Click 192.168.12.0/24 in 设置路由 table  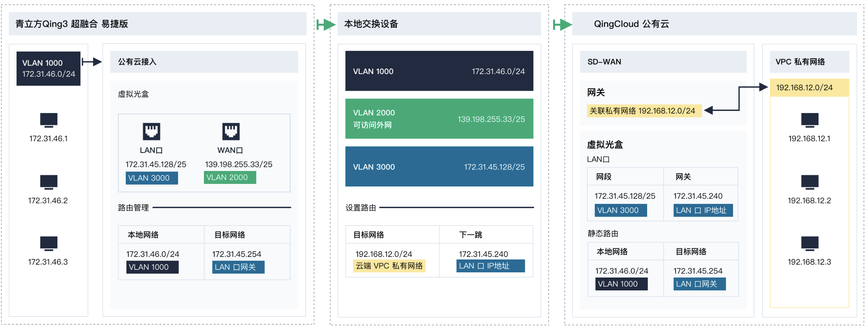coord(384,254)
